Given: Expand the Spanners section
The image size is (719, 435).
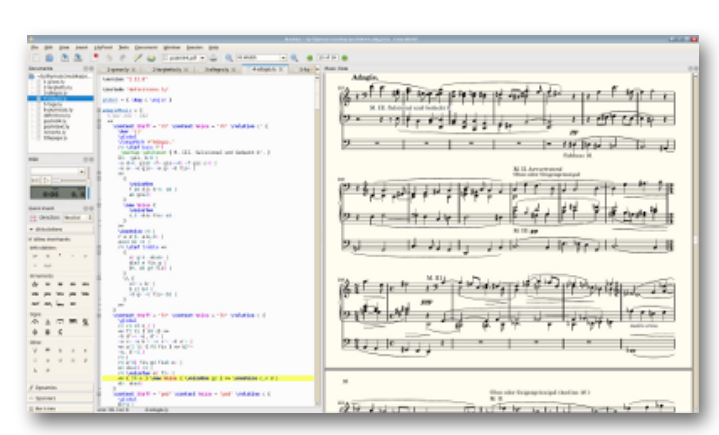Looking at the screenshot, I should [61, 398].
